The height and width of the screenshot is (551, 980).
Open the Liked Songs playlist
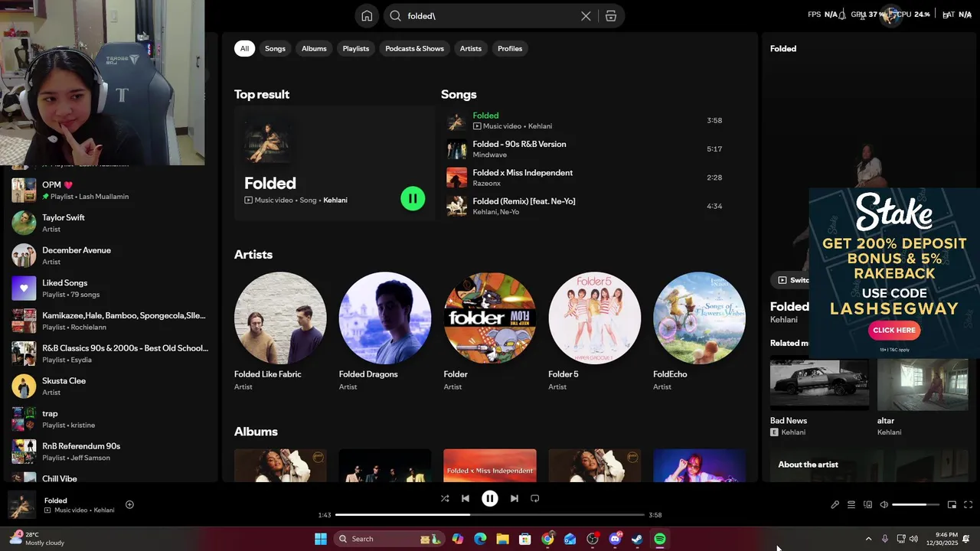[x=111, y=289]
